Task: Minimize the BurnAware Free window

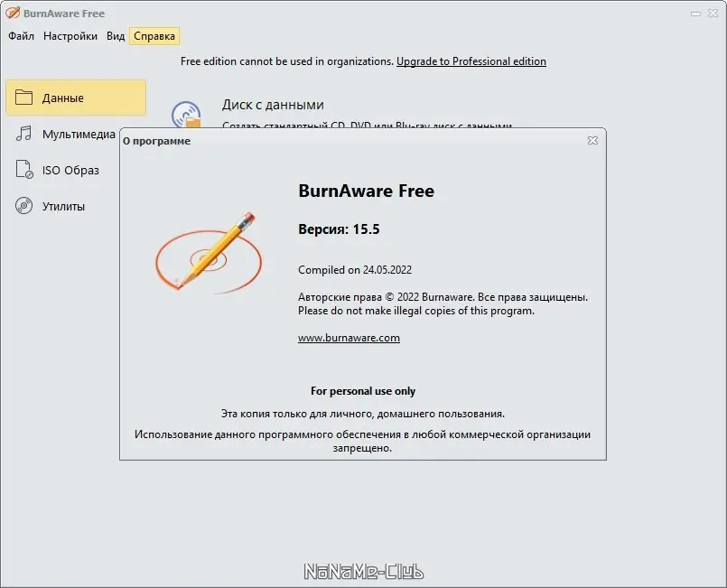Action: point(695,14)
